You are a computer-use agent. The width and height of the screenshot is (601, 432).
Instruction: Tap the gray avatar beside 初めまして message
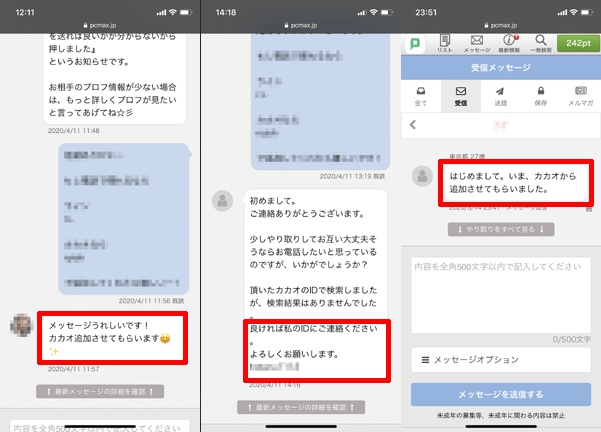tap(222, 200)
